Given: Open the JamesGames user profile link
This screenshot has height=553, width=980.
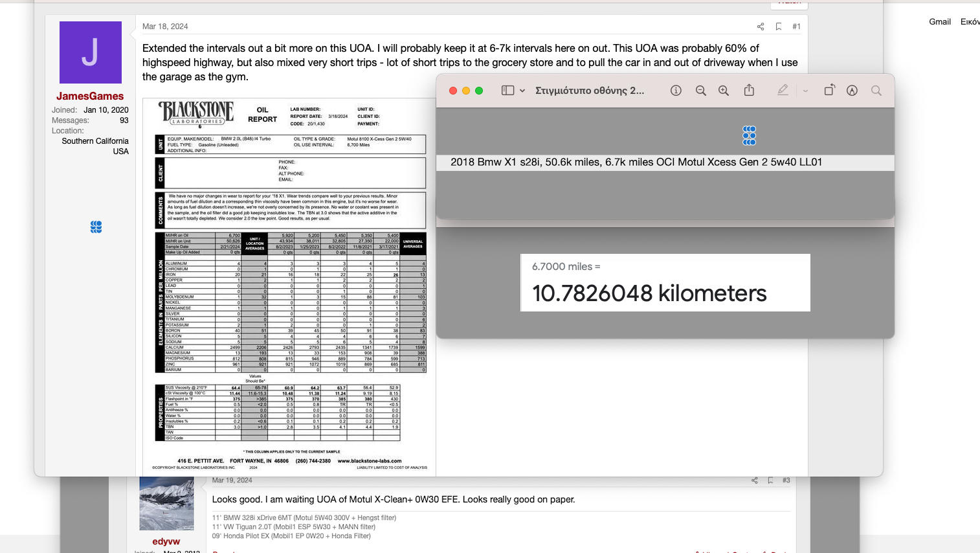Looking at the screenshot, I should tap(90, 96).
